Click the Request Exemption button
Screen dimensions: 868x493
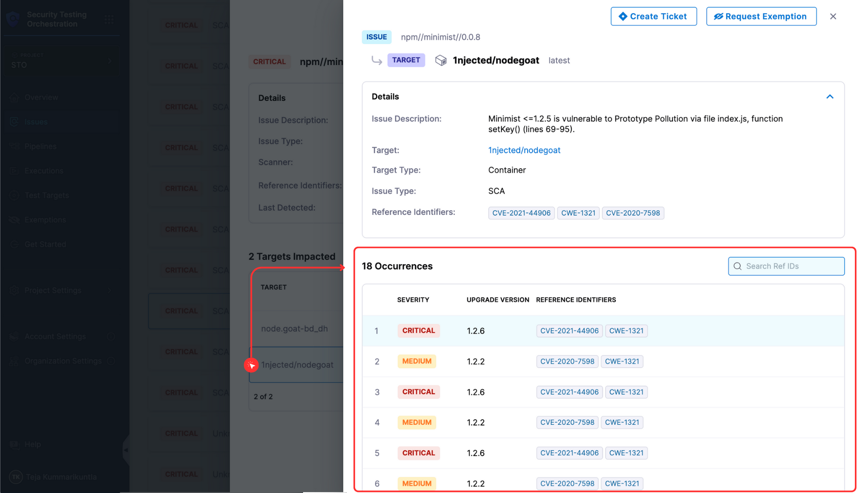(761, 17)
